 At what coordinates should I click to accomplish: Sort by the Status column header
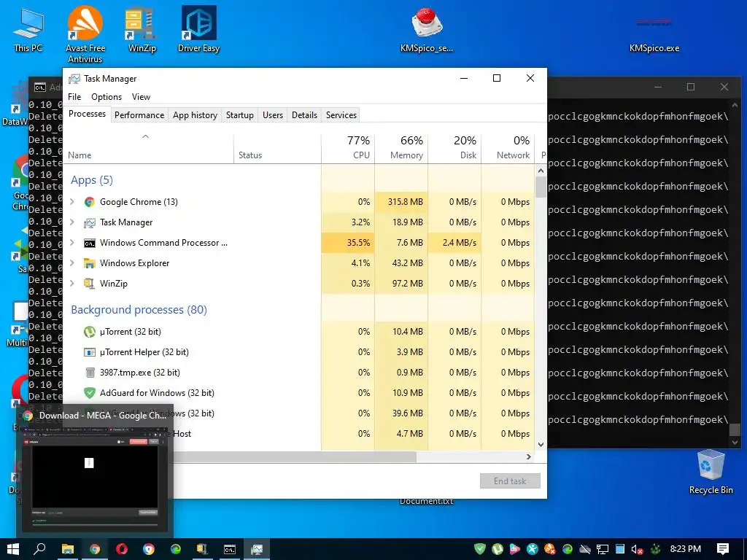(x=277, y=147)
